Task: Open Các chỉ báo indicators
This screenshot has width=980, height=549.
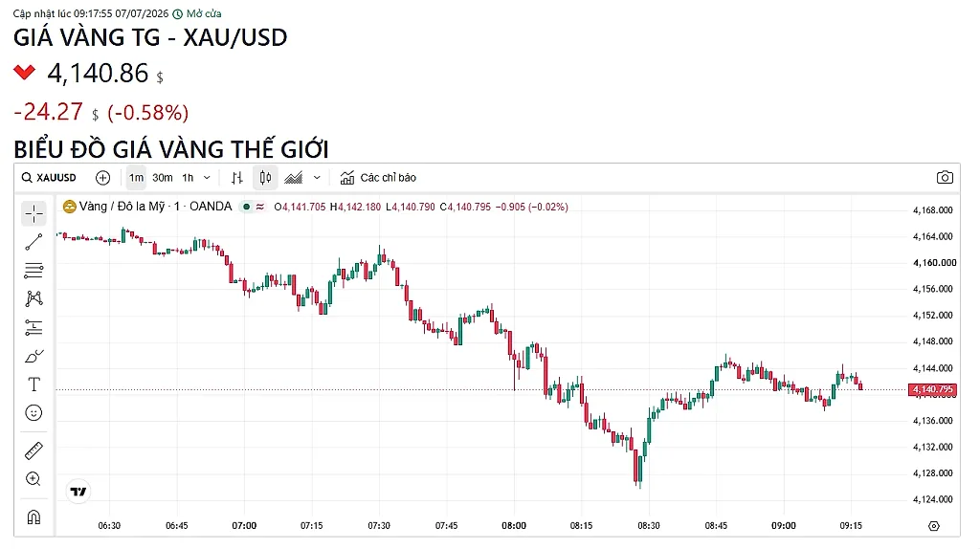Action: click(x=378, y=178)
